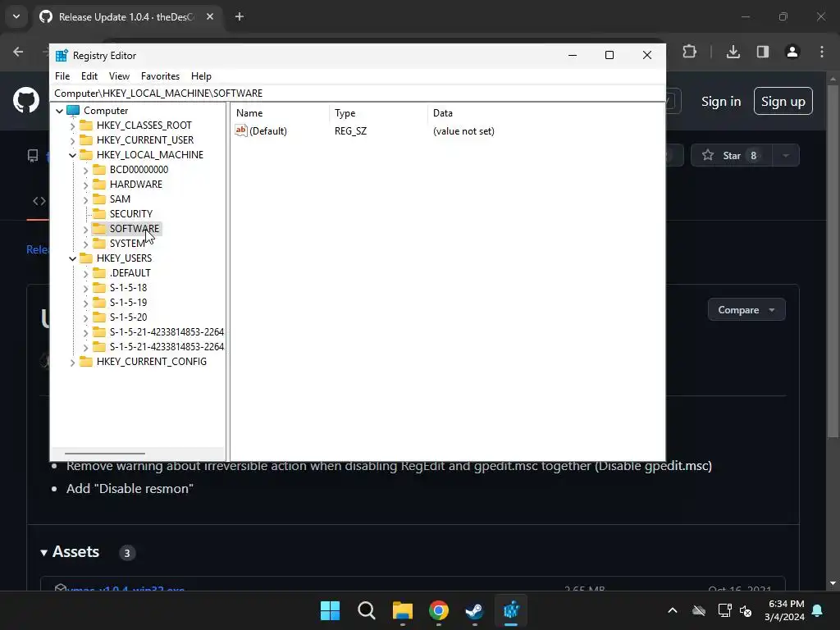Close the Release Update 1.0.4 tab
The width and height of the screenshot is (840, 630).
click(210, 16)
